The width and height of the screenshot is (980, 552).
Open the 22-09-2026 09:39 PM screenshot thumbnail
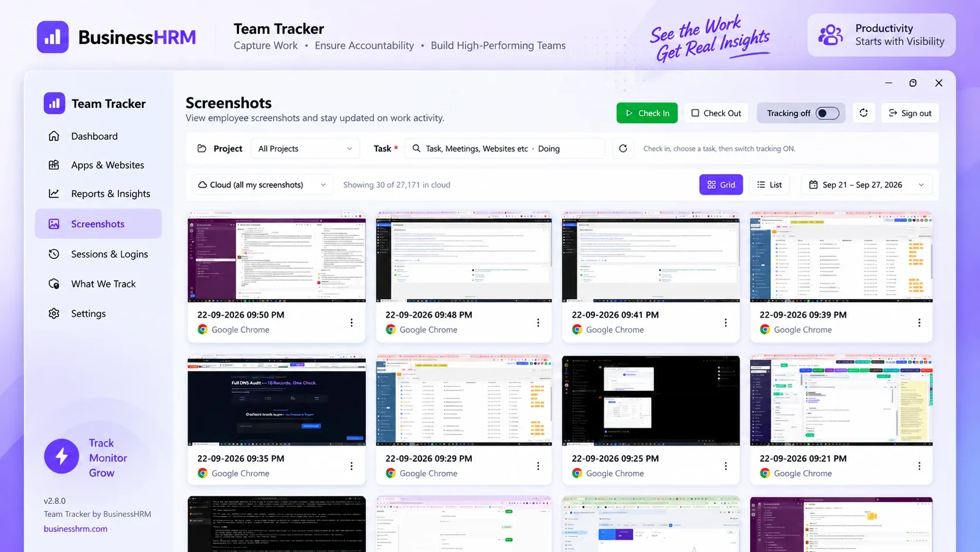click(841, 257)
